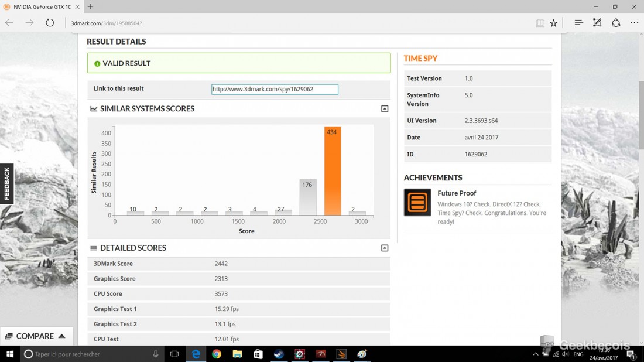Open Steam from the taskbar
The height and width of the screenshot is (362, 644).
pyautogui.click(x=279, y=354)
